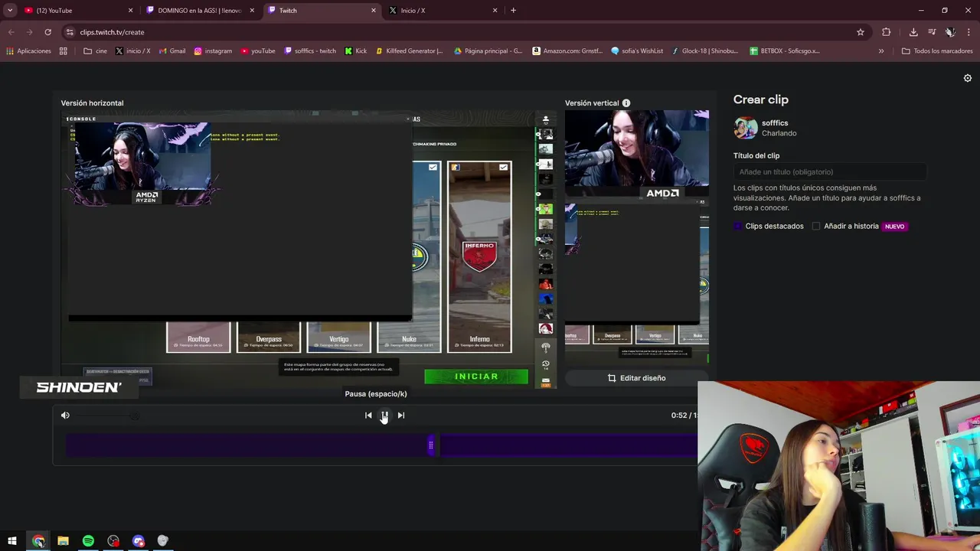Open Discord from the taskbar

point(138,541)
